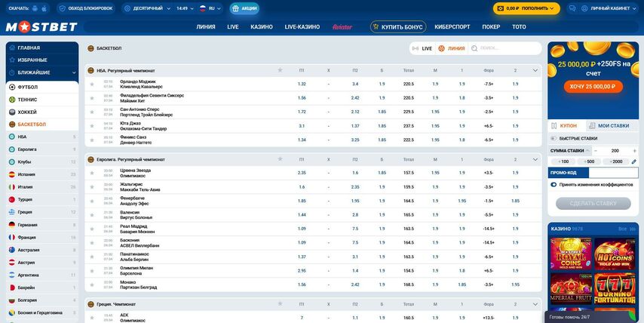Switch to Купон tab
The width and height of the screenshot is (644, 323).
pyautogui.click(x=566, y=126)
